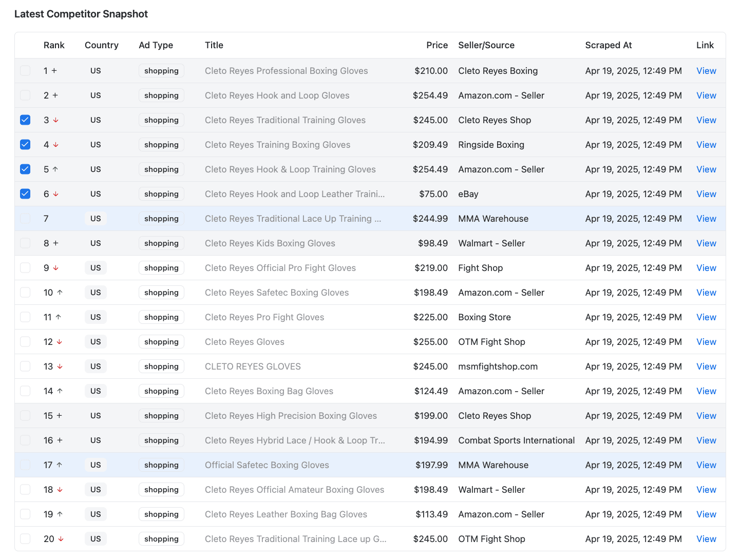Click the Latest Competitor Snapshot heading
Image resolution: width=740 pixels, height=560 pixels.
click(81, 14)
